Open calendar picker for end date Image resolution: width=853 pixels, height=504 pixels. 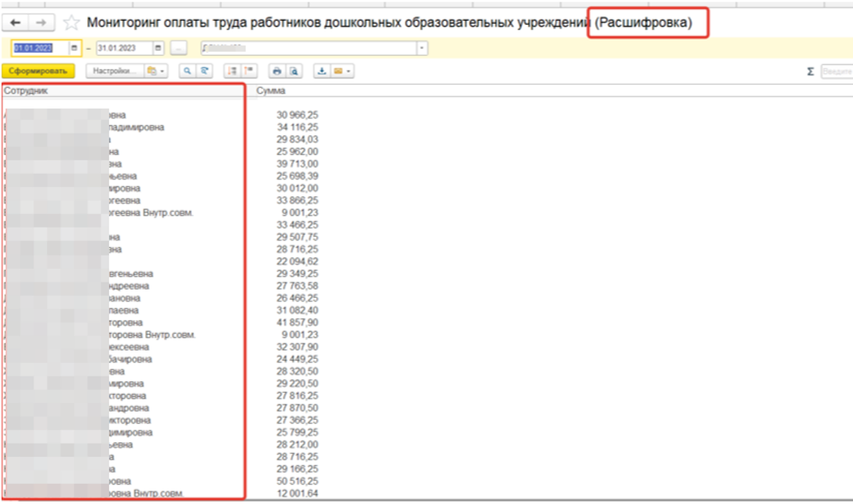click(x=158, y=48)
